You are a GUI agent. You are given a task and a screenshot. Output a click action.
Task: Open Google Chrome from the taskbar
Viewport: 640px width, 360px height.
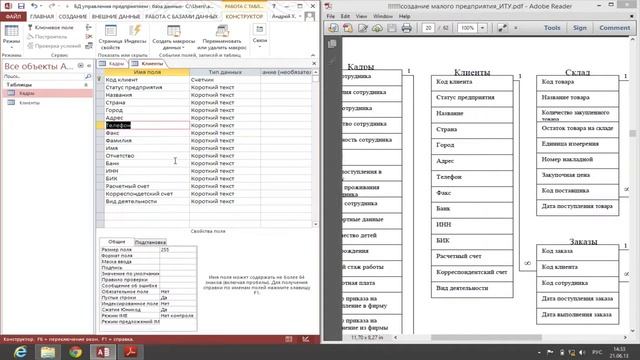tap(75, 352)
